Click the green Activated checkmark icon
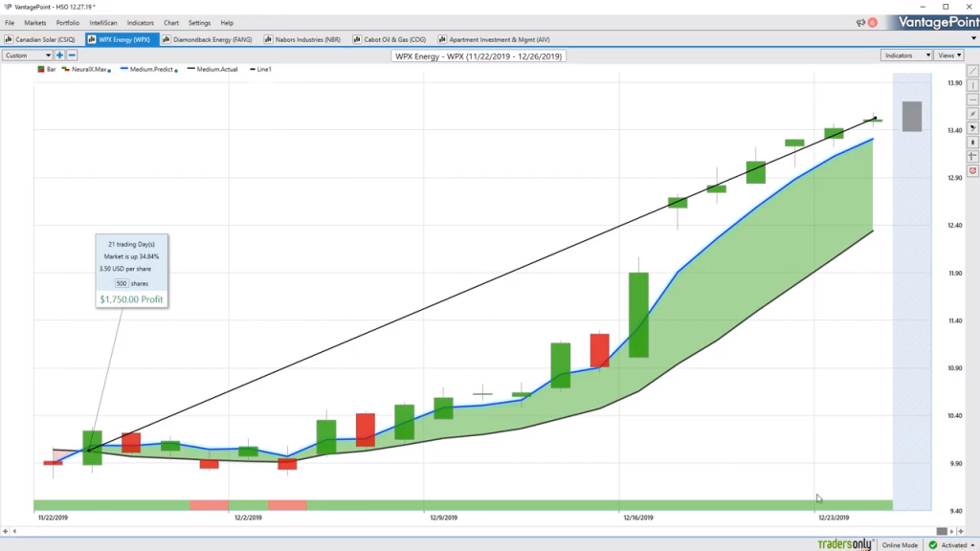The height and width of the screenshot is (551, 980). (933, 545)
